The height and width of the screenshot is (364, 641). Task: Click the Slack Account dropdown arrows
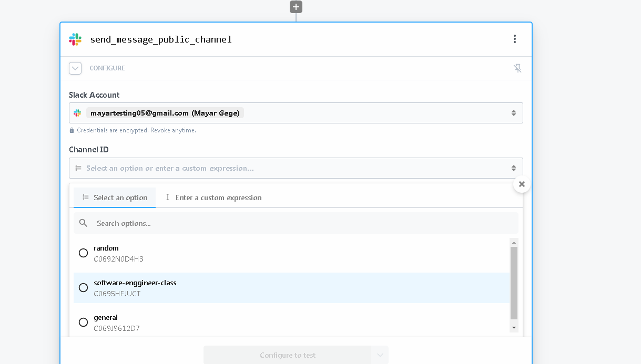click(514, 113)
